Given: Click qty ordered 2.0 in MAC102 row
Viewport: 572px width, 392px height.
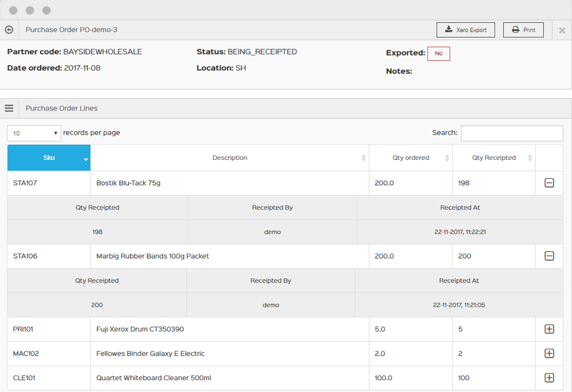Looking at the screenshot, I should 380,353.
